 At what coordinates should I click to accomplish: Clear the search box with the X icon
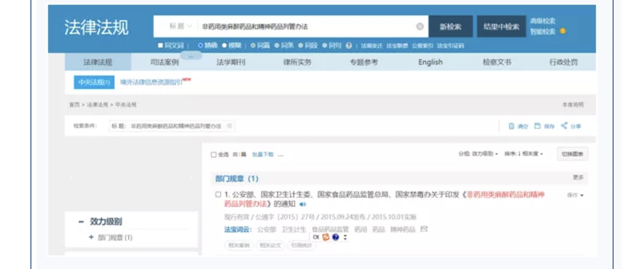[420, 26]
